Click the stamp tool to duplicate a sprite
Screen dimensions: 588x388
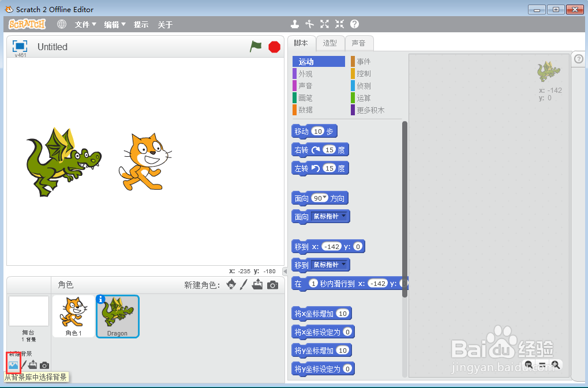click(x=295, y=24)
